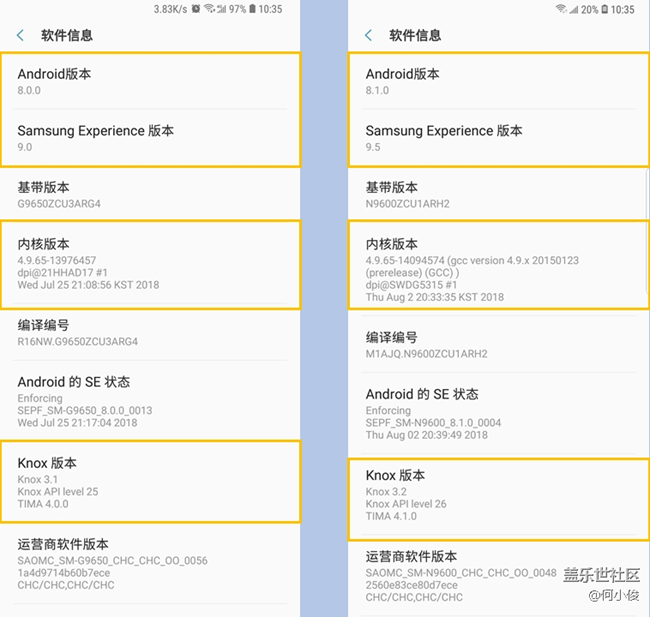This screenshot has width=650, height=617.
Task: Tap Thu Aug 2 20:33:35 KST 2018 line
Action: [435, 297]
